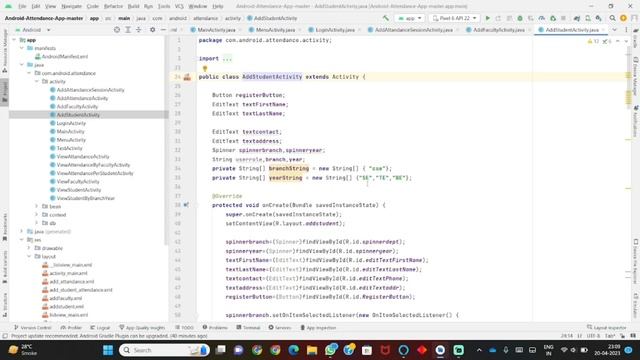Viewport: 640px width, 360px height.
Task: Switch to MenuActivity.java editor tab
Action: tap(276, 30)
